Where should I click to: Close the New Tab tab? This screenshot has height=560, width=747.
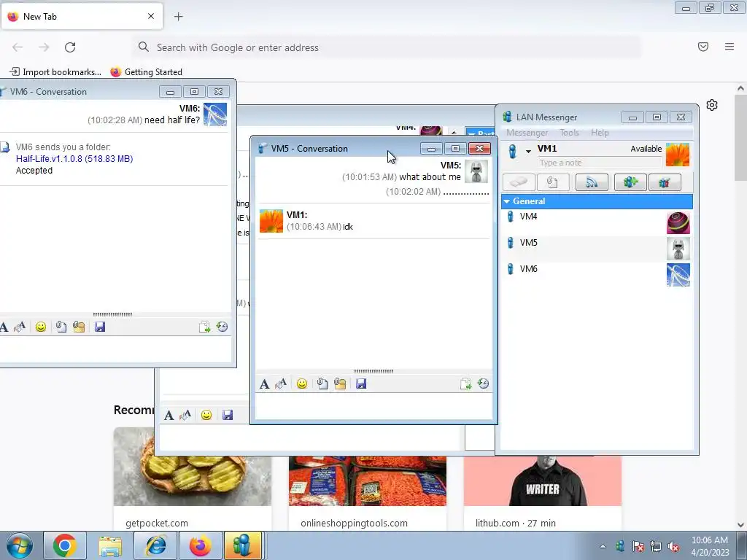151,16
